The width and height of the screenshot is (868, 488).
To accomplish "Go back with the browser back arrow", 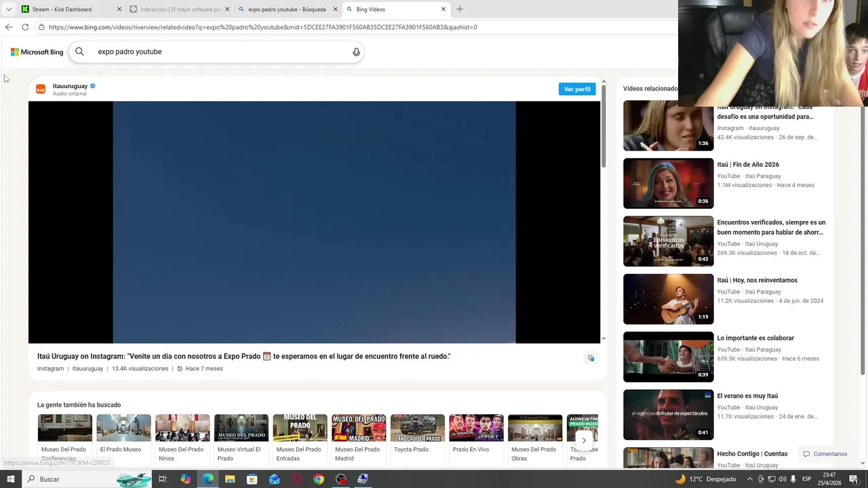I will coord(8,27).
